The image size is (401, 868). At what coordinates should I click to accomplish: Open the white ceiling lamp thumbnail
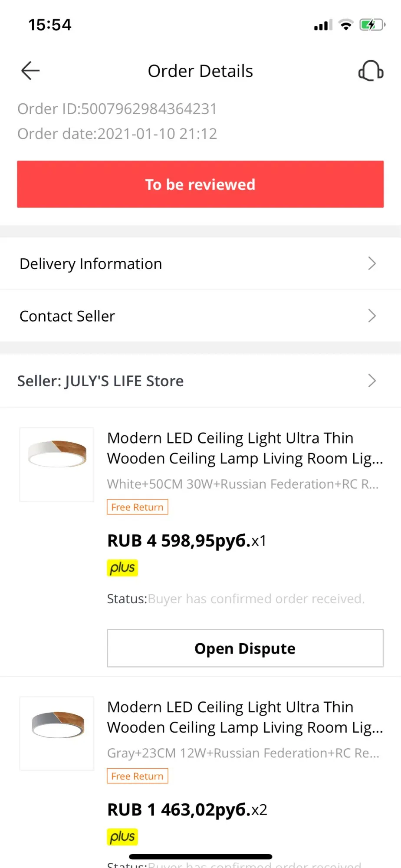[57, 465]
